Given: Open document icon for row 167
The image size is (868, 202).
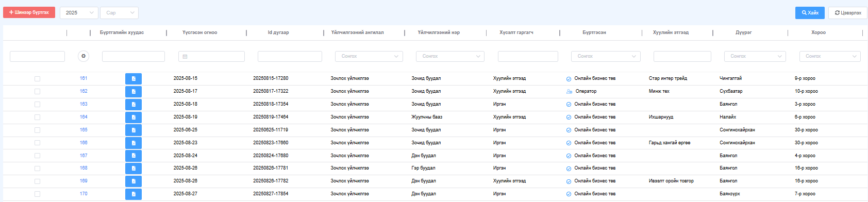Looking at the screenshot, I should pos(133,156).
